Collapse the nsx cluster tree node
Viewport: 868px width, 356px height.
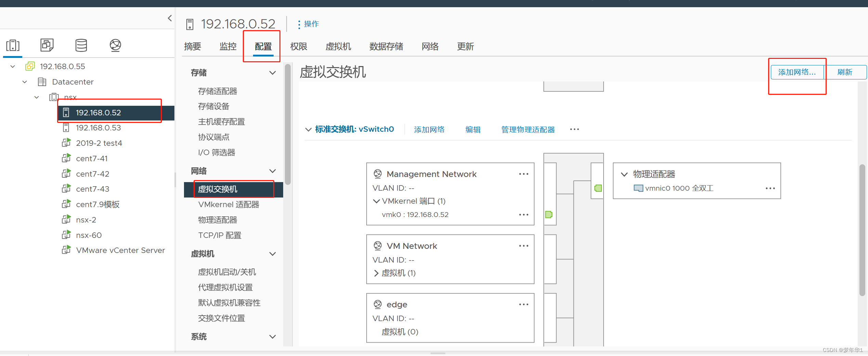pyautogui.click(x=37, y=97)
